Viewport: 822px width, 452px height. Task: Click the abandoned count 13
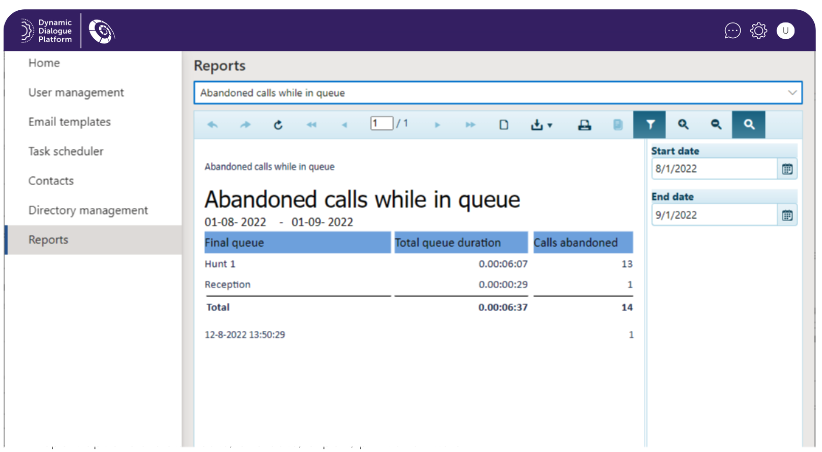[627, 264]
